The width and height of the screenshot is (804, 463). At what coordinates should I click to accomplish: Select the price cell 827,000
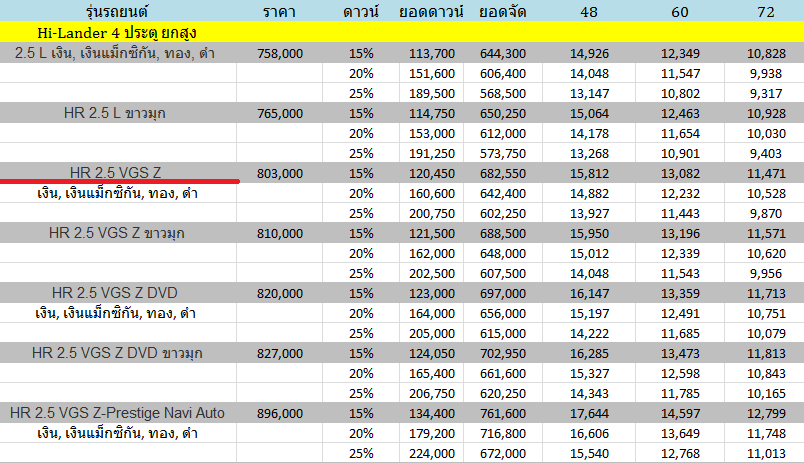pyautogui.click(x=280, y=354)
